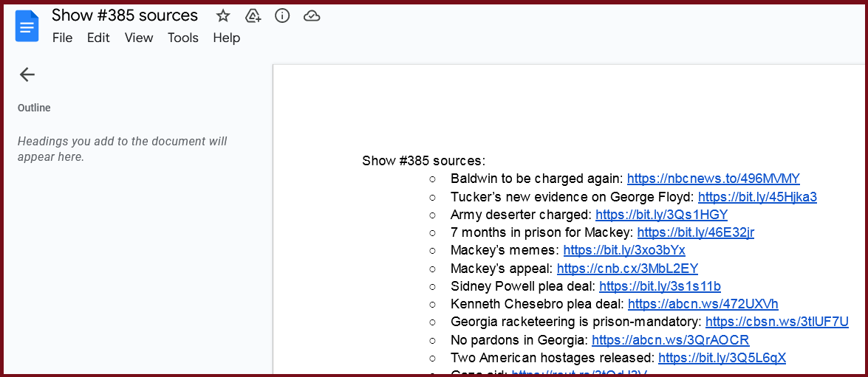Open the View menu

click(x=139, y=38)
